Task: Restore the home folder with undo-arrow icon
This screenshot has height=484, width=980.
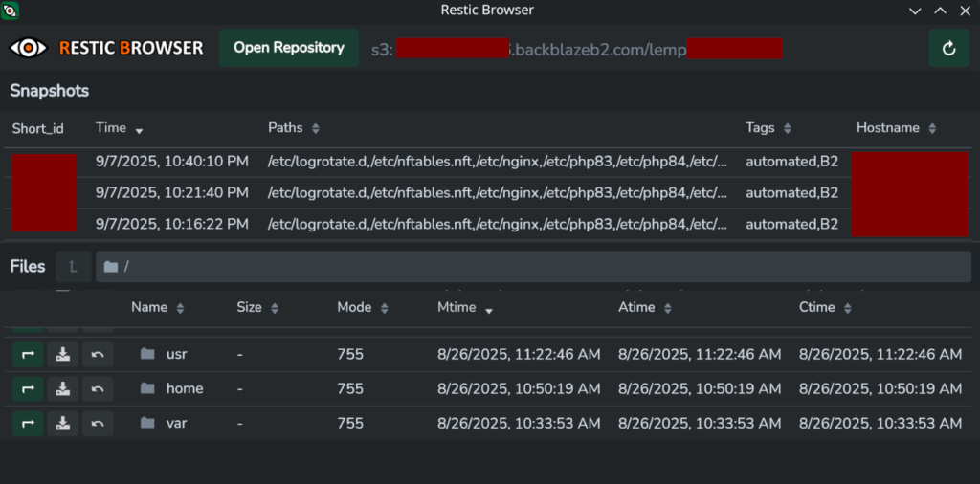Action: click(98, 389)
